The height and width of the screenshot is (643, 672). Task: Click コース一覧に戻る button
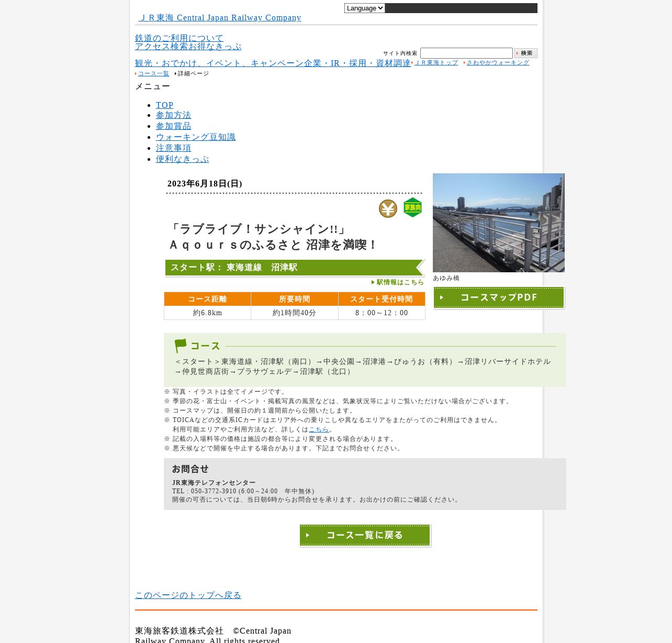tap(365, 535)
